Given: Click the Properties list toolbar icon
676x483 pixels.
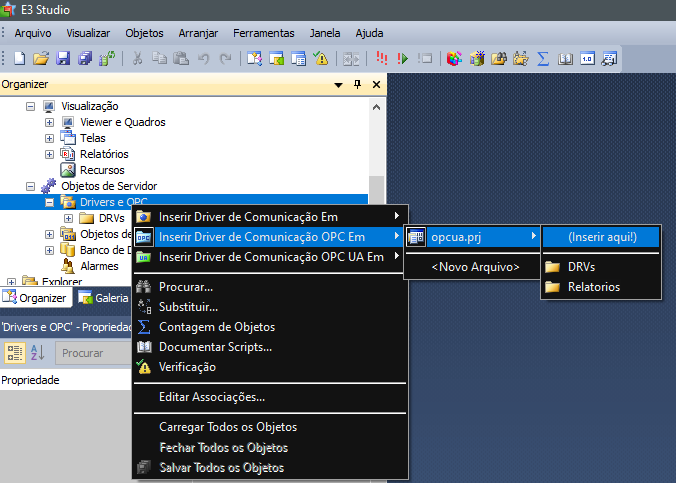Looking at the screenshot, I should (x=298, y=58).
